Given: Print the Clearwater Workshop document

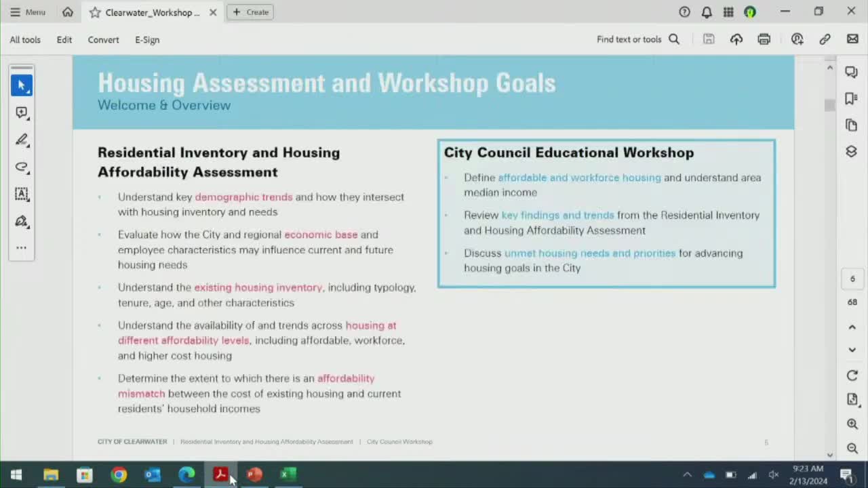Looking at the screenshot, I should (764, 39).
